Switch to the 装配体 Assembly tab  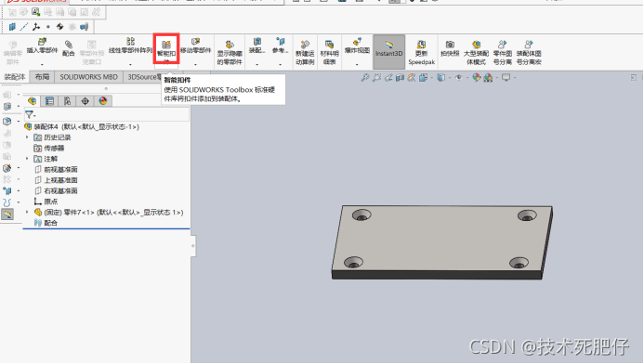point(15,77)
